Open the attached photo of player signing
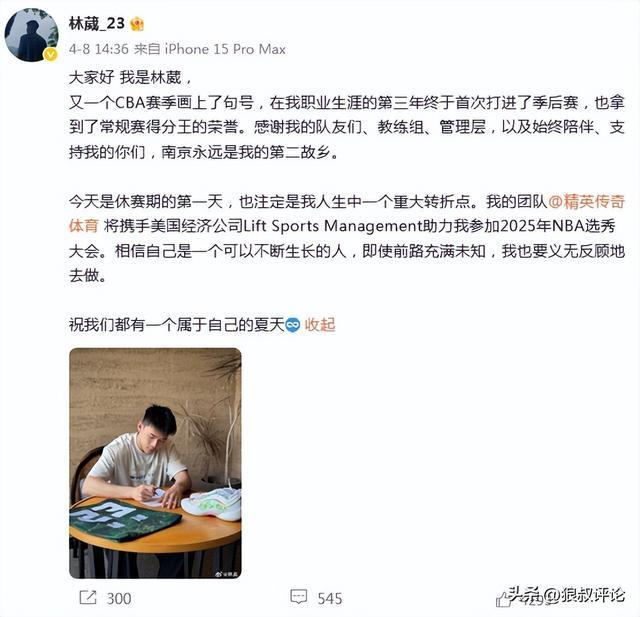This screenshot has height=617, width=640. pos(155,463)
